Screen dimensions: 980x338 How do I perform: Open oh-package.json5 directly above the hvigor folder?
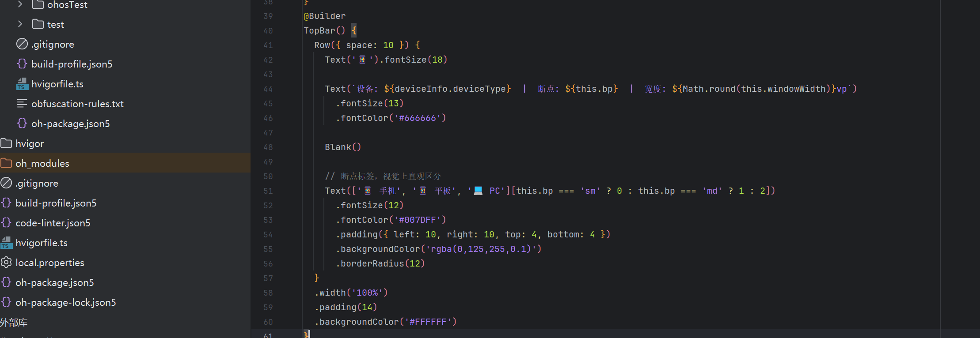[71, 124]
